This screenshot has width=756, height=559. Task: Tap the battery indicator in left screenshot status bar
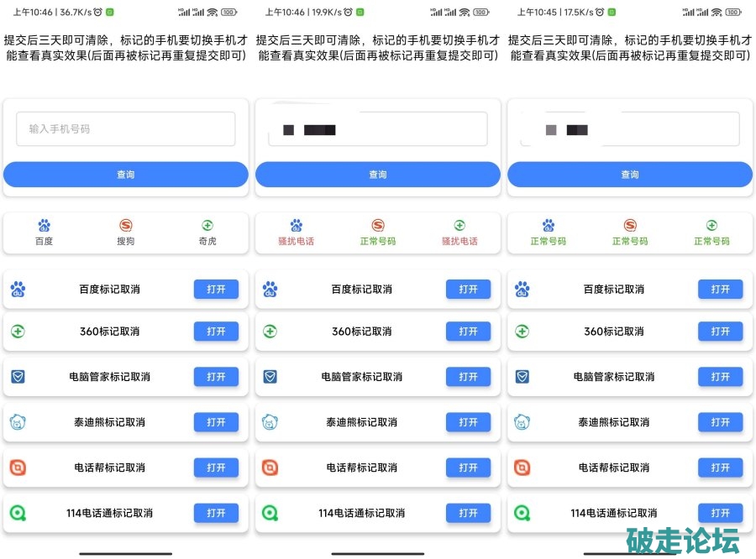(228, 13)
